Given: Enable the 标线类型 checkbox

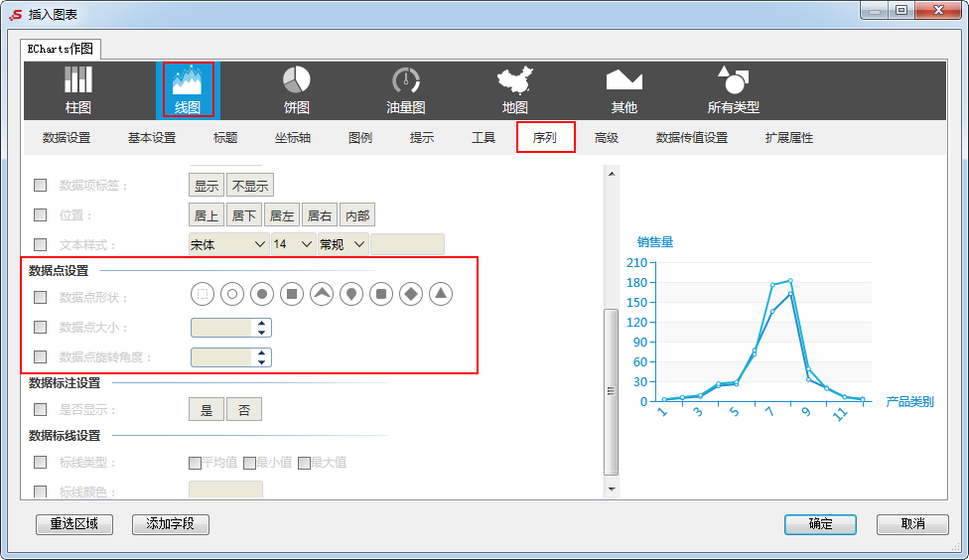Looking at the screenshot, I should [x=40, y=462].
